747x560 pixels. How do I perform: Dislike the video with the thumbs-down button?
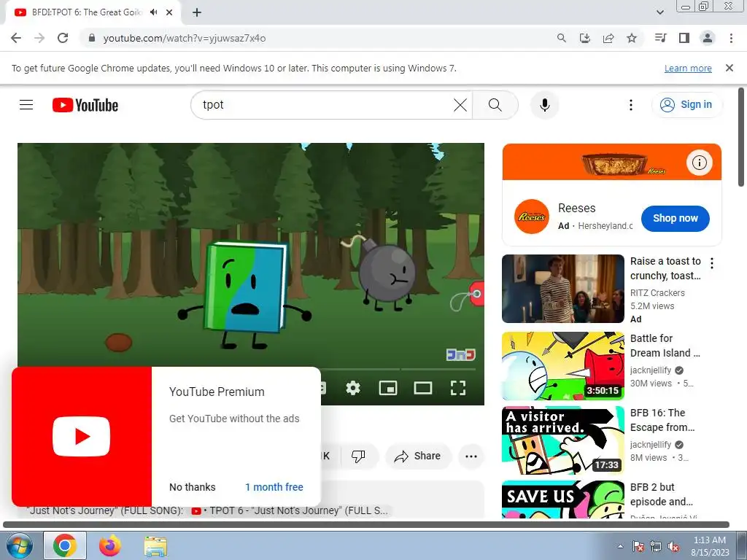click(358, 456)
